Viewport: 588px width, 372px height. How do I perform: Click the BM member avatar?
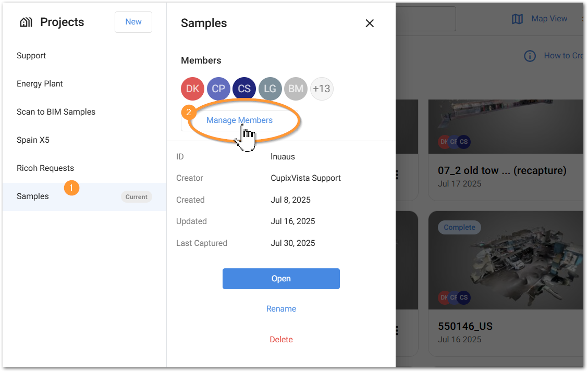(296, 89)
